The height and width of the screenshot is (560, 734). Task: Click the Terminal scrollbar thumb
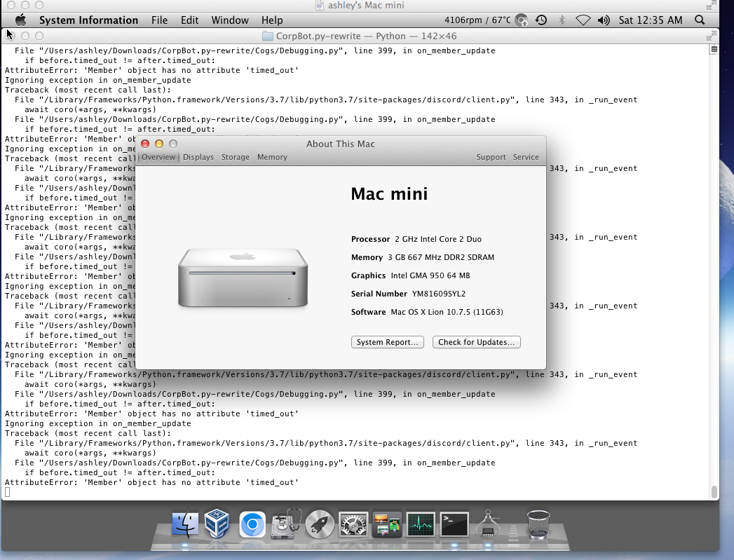pyautogui.click(x=714, y=492)
